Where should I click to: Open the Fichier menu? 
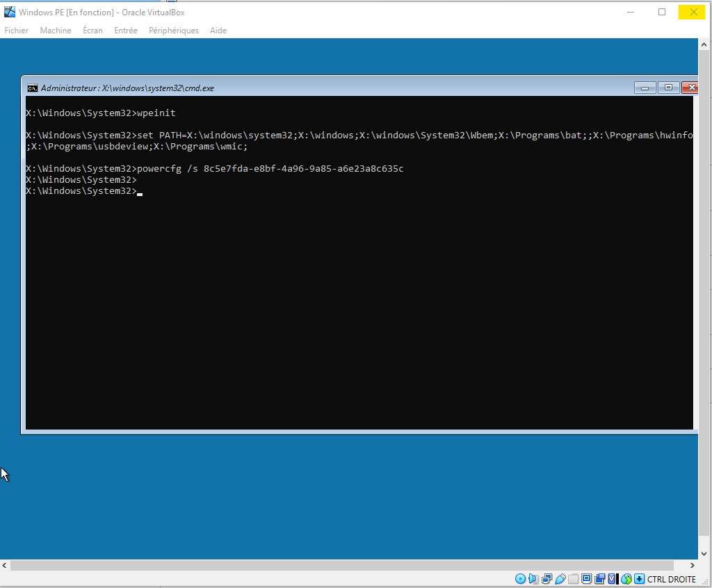pos(17,31)
